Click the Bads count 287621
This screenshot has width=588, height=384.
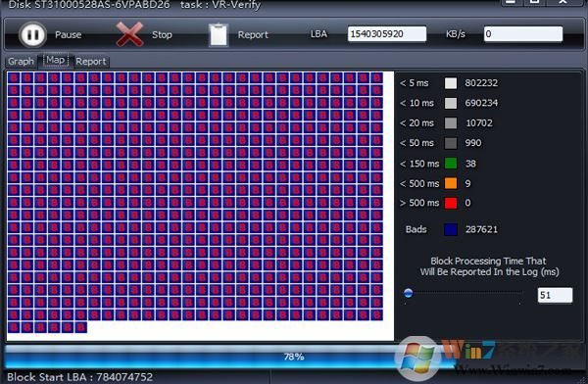click(481, 229)
